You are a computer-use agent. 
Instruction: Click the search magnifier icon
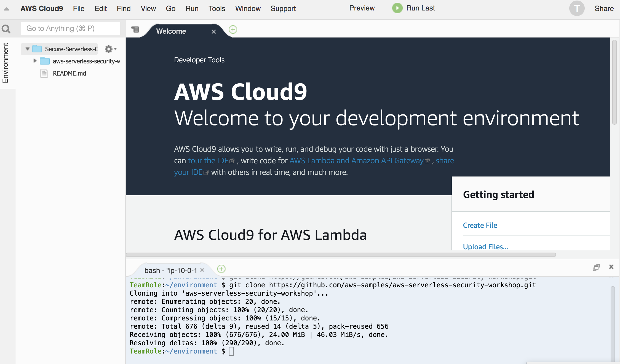click(x=6, y=29)
